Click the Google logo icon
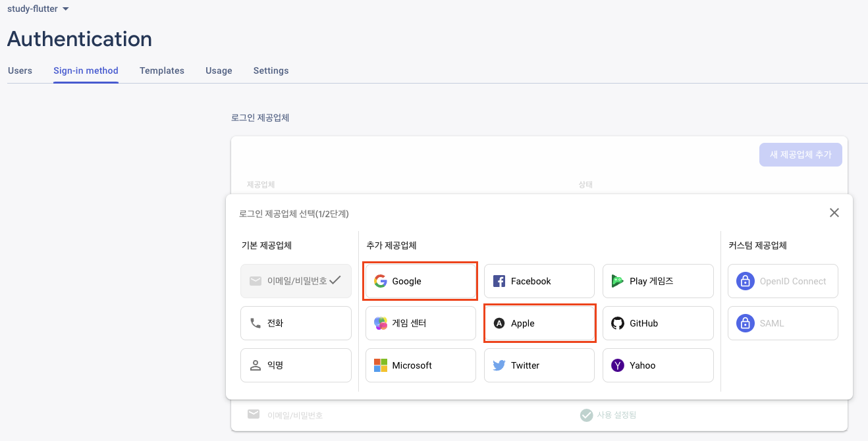This screenshot has width=868, height=441. pos(380,281)
